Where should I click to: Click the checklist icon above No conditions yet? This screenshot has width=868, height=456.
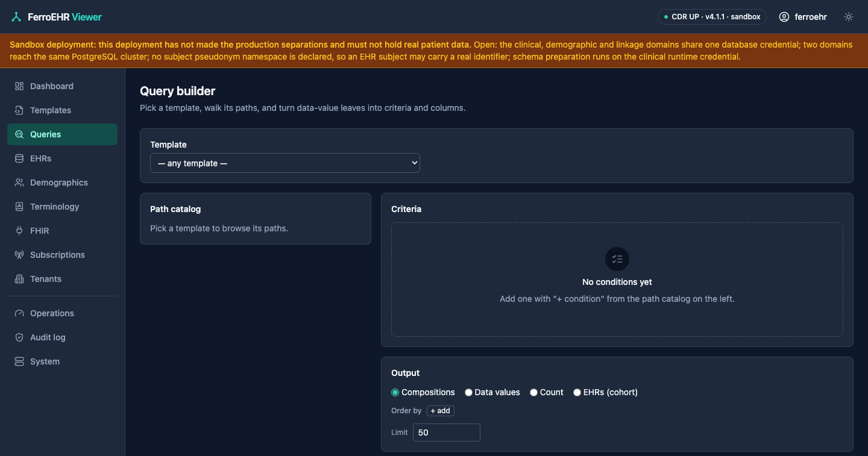click(x=617, y=259)
